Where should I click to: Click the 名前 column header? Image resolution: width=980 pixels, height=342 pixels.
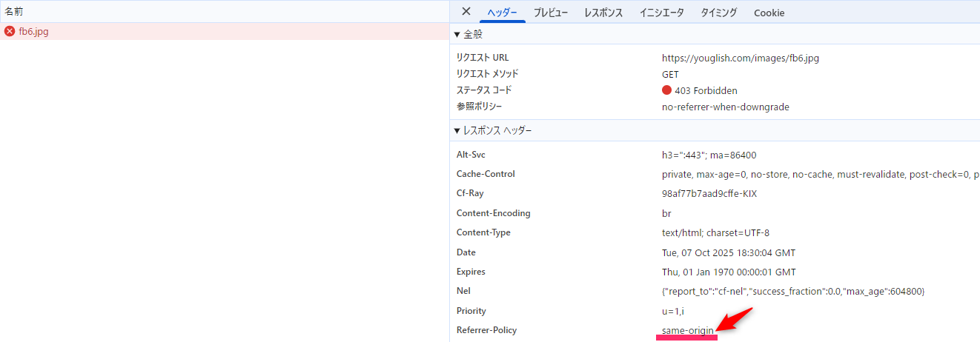click(x=14, y=11)
